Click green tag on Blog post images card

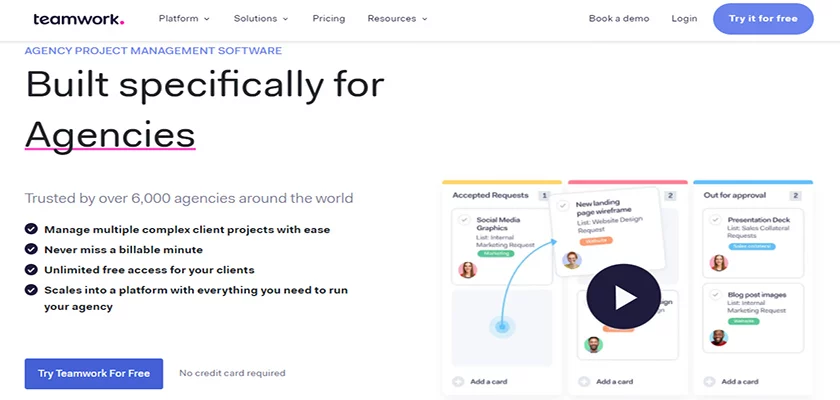pos(744,321)
